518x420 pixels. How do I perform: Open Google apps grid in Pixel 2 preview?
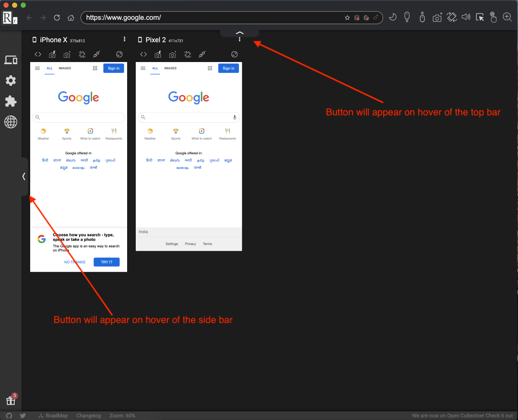click(210, 68)
